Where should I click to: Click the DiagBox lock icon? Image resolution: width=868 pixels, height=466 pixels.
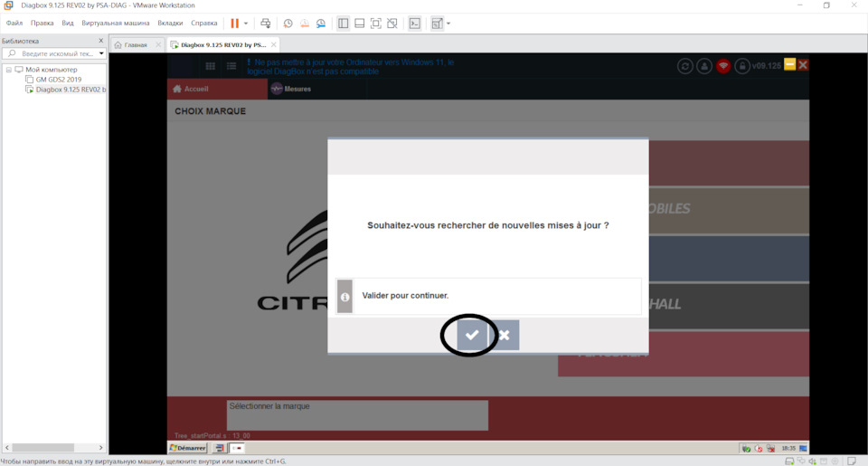(742, 66)
